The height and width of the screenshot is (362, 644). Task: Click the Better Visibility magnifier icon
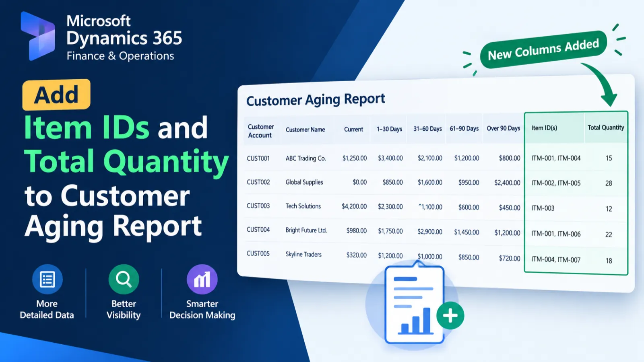point(124,279)
